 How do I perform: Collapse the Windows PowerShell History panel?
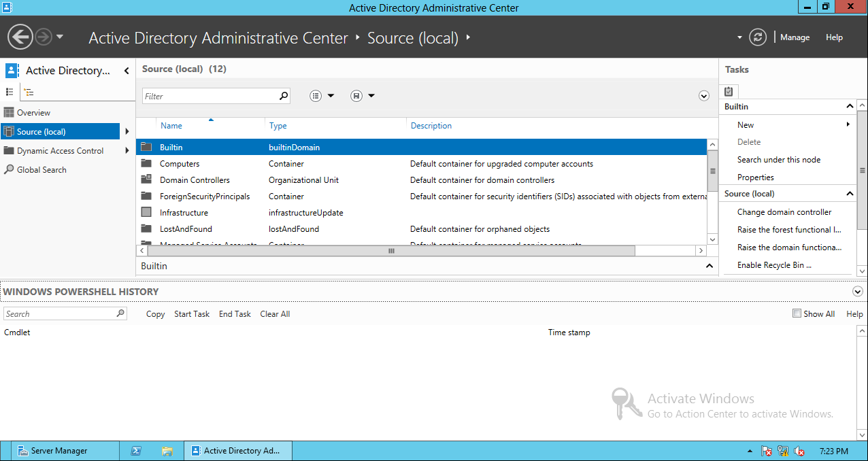coord(857,291)
